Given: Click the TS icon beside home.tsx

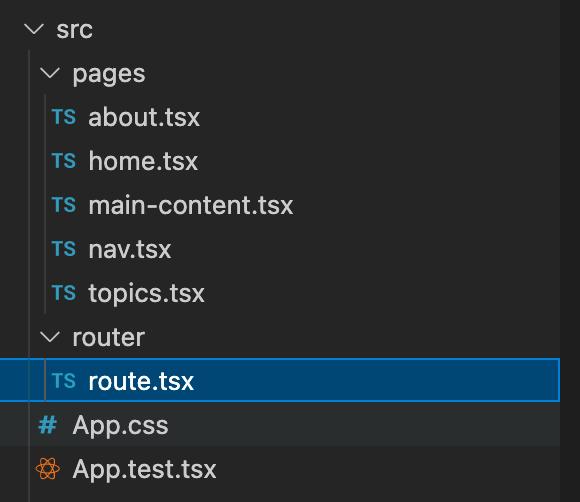Looking at the screenshot, I should click(64, 161).
